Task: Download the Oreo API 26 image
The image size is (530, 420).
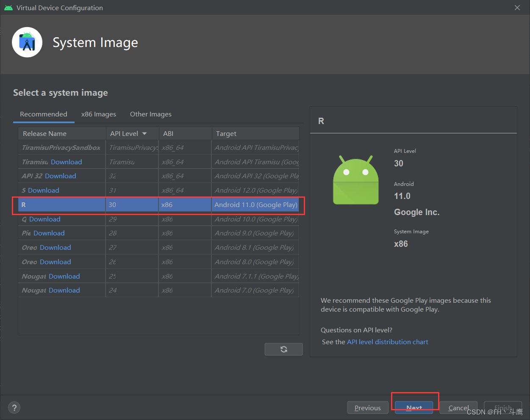Action: pos(55,262)
